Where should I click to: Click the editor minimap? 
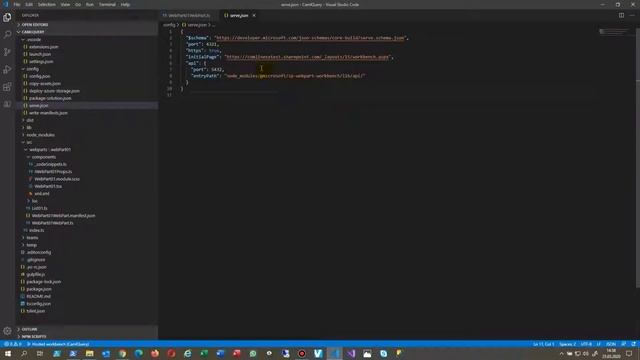point(614,32)
